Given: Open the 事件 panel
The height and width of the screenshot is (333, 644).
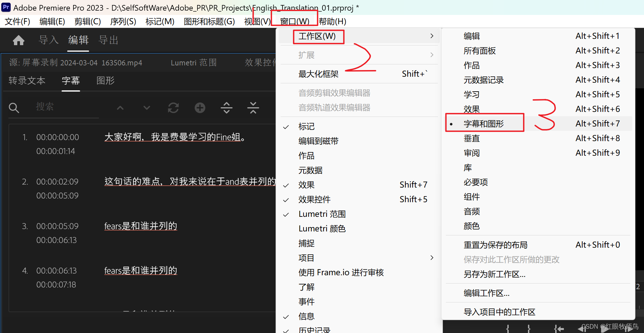Looking at the screenshot, I should [x=359, y=302].
